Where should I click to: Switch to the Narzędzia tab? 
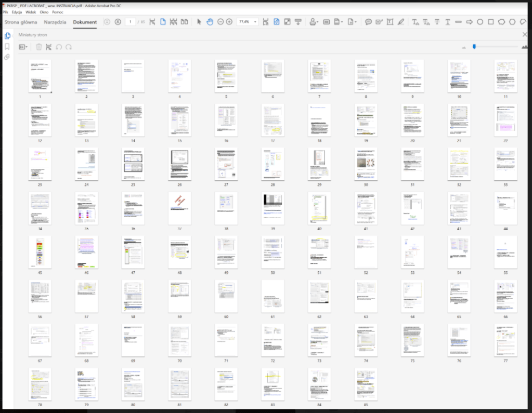(55, 22)
